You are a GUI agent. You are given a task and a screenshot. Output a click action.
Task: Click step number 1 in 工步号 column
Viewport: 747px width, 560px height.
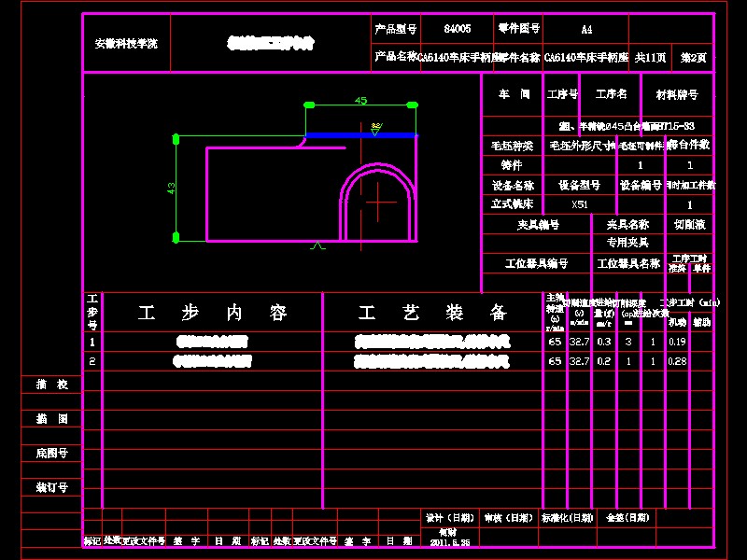(x=92, y=342)
